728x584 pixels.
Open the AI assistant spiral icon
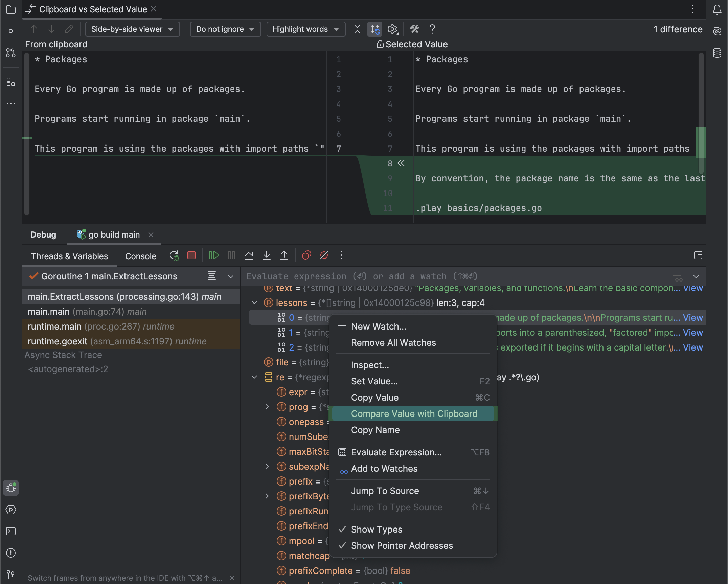(x=717, y=31)
